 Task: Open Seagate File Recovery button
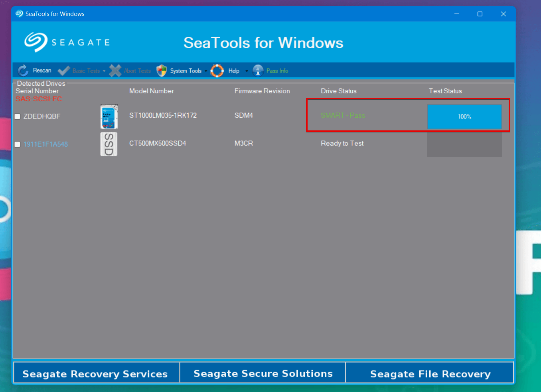(430, 372)
